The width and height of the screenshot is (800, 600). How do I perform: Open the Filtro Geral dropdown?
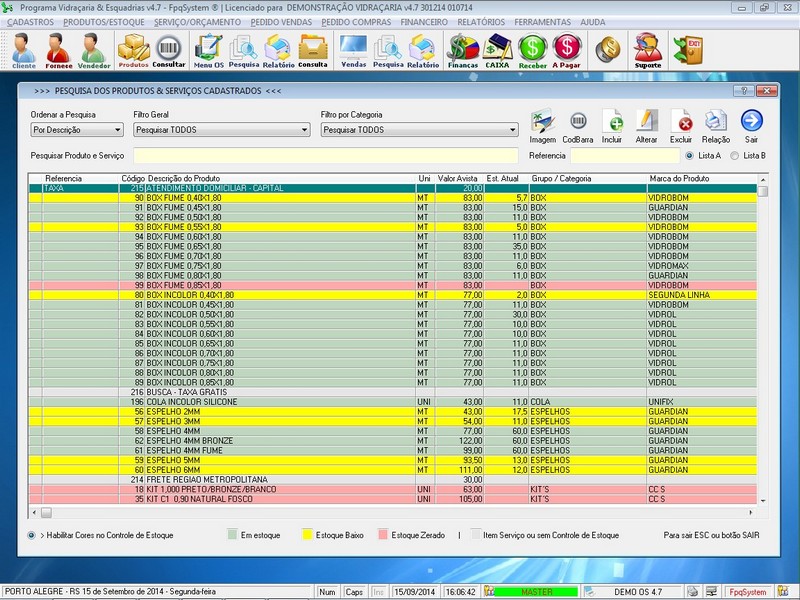click(x=305, y=130)
